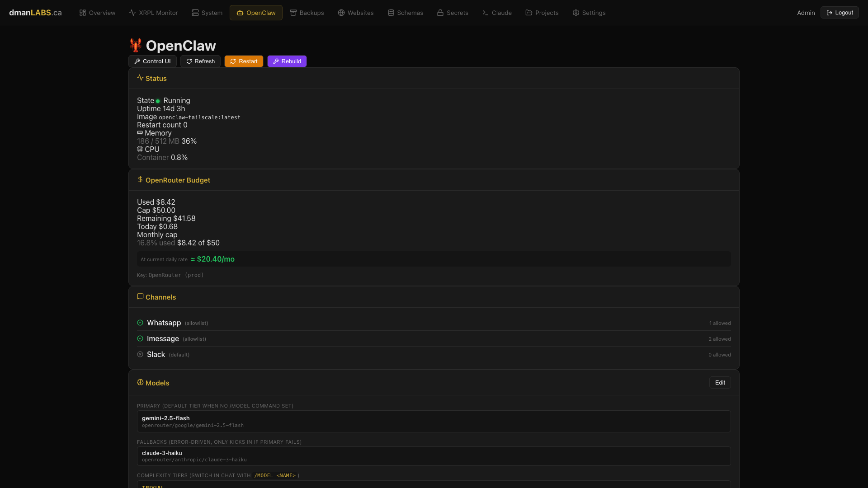Click the memory chip icon beside Memory

pyautogui.click(x=140, y=133)
